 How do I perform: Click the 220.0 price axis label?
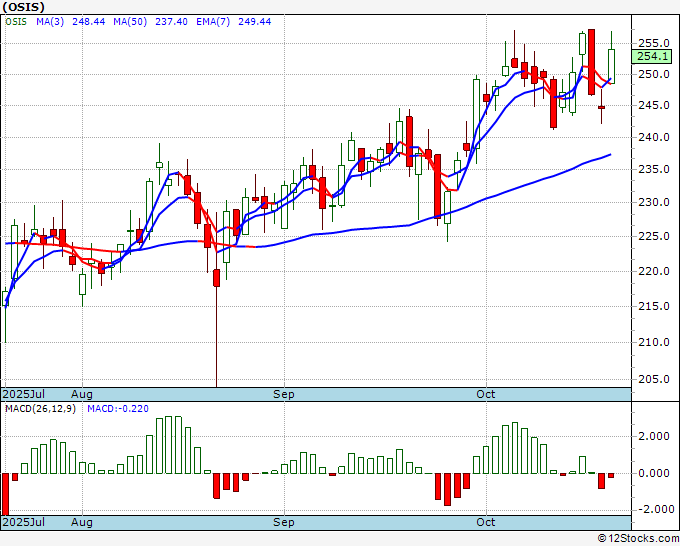tap(654, 271)
